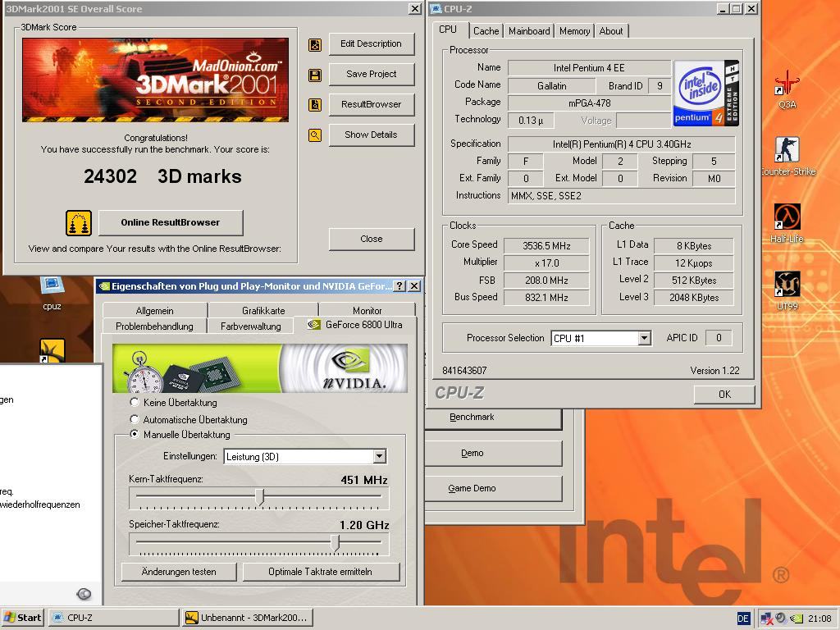840x630 pixels.
Task: Click Optimale Taktrate ermitteln button
Action: click(321, 572)
